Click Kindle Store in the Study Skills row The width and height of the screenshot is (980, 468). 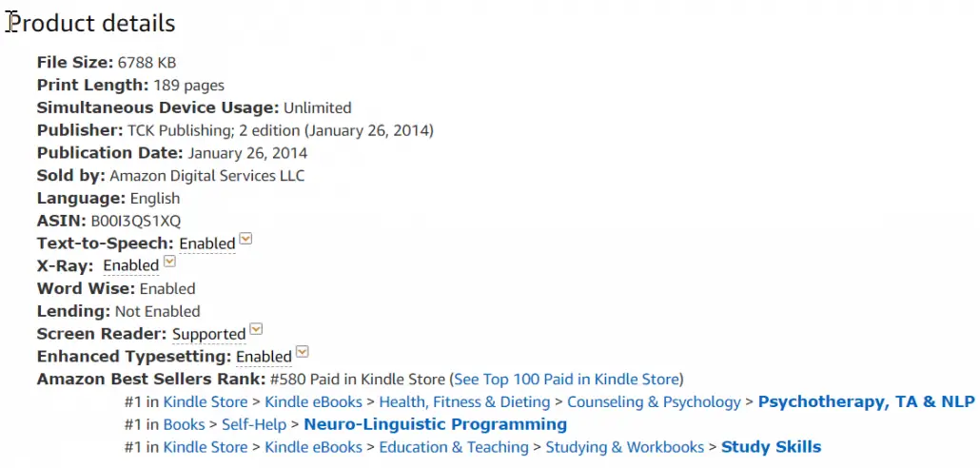[206, 447]
